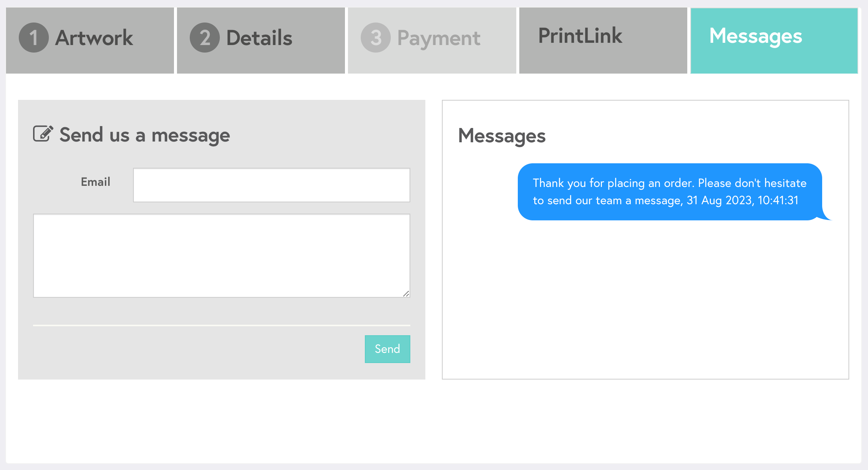Screen dimensions: 868x470
Task: Click the blue thank-you message bubble
Action: (x=669, y=191)
